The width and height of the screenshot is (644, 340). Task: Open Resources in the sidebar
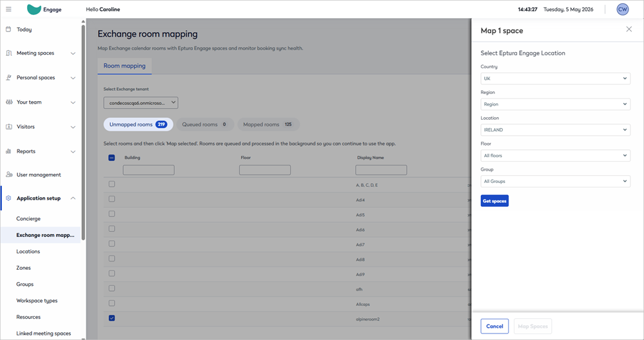28,317
